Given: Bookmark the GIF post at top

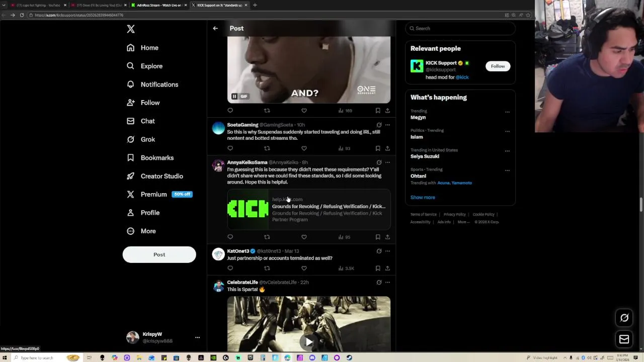Looking at the screenshot, I should 378,111.
